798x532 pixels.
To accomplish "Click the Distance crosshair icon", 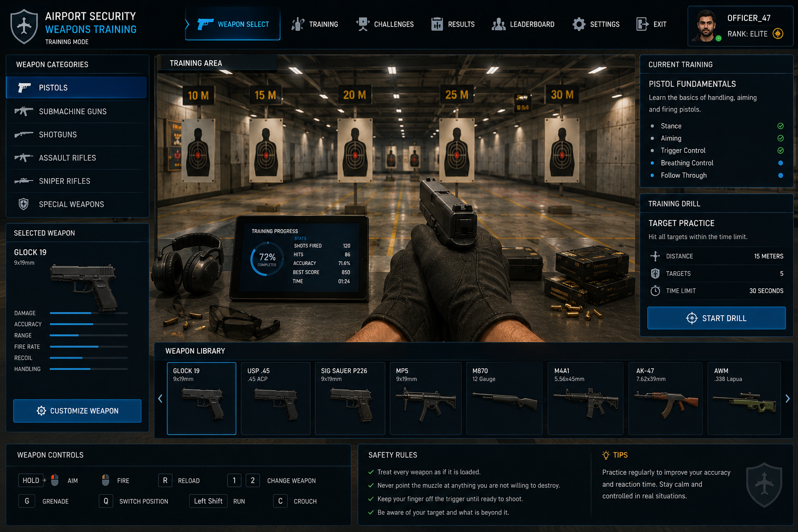I will pos(655,256).
